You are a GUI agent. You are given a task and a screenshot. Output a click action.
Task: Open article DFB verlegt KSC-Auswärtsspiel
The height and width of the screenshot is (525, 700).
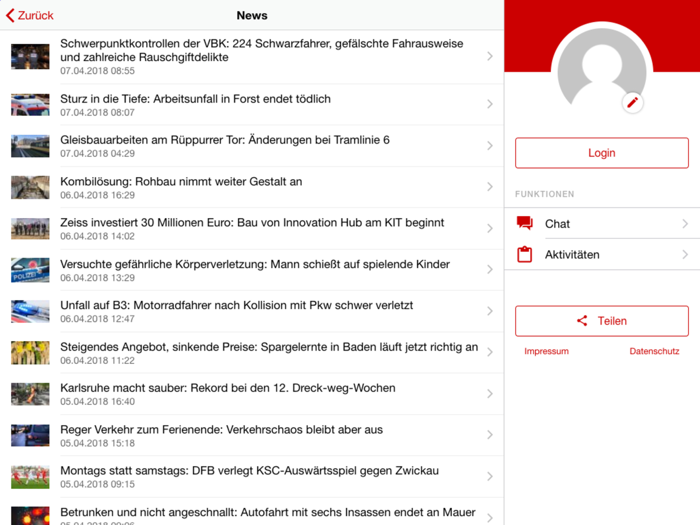click(252, 477)
